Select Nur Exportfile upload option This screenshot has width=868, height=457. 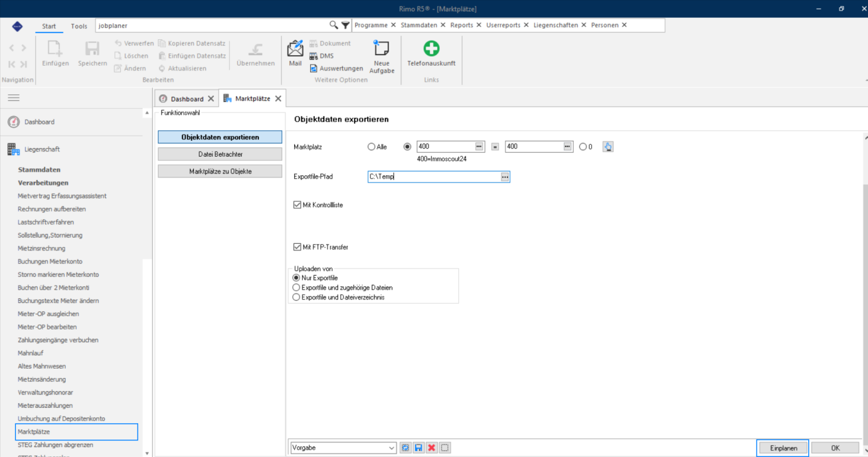tap(296, 278)
